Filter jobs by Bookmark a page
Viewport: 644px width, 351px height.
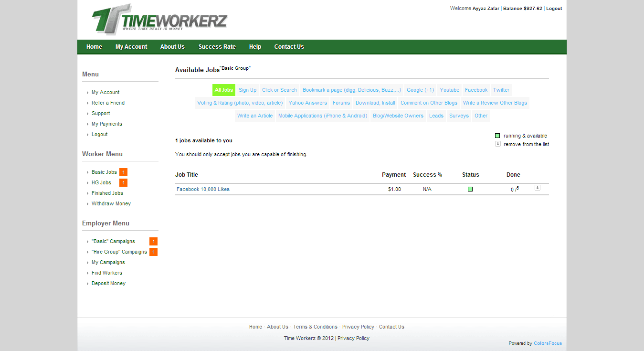(x=352, y=90)
